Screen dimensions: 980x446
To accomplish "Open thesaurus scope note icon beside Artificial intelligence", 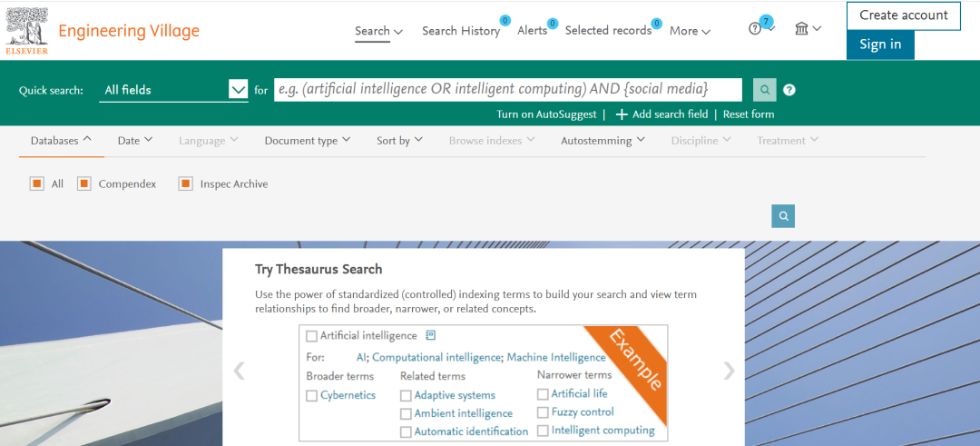I will [x=430, y=335].
